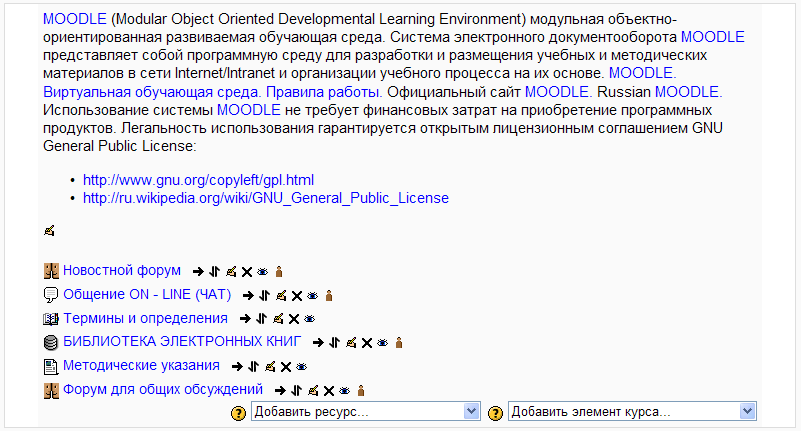Image resolution: width=801 pixels, height=431 pixels.
Task: Delete Форум для общих обсуждений with X
Action: point(329,391)
